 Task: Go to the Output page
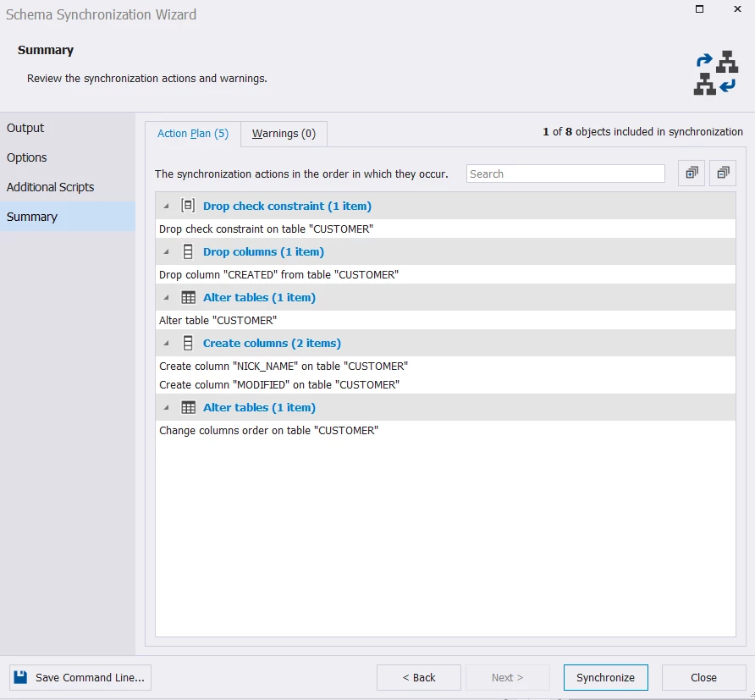pyautogui.click(x=68, y=128)
